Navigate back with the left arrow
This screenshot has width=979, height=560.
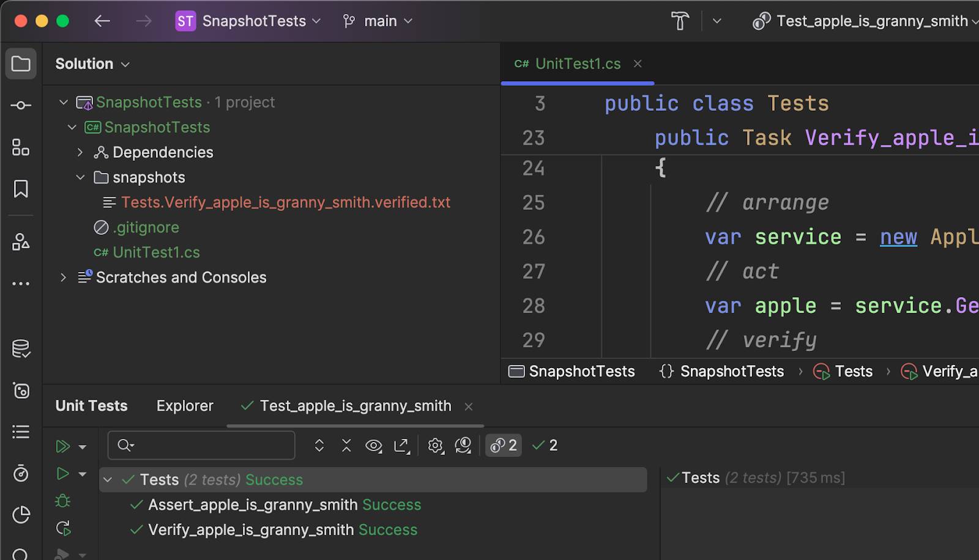(x=102, y=21)
